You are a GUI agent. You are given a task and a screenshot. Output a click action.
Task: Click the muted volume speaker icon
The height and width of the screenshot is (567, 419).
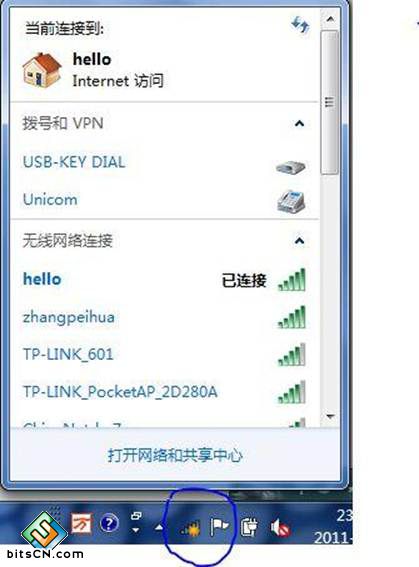(280, 528)
